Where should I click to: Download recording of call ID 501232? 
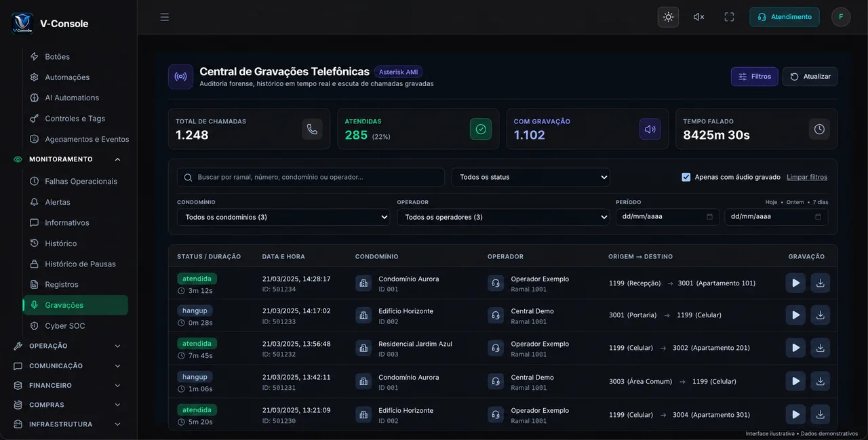820,348
